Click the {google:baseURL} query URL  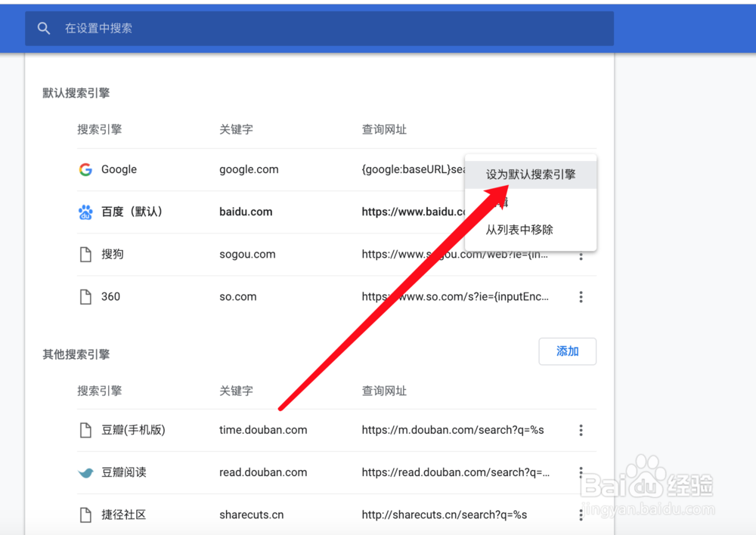[x=414, y=169]
